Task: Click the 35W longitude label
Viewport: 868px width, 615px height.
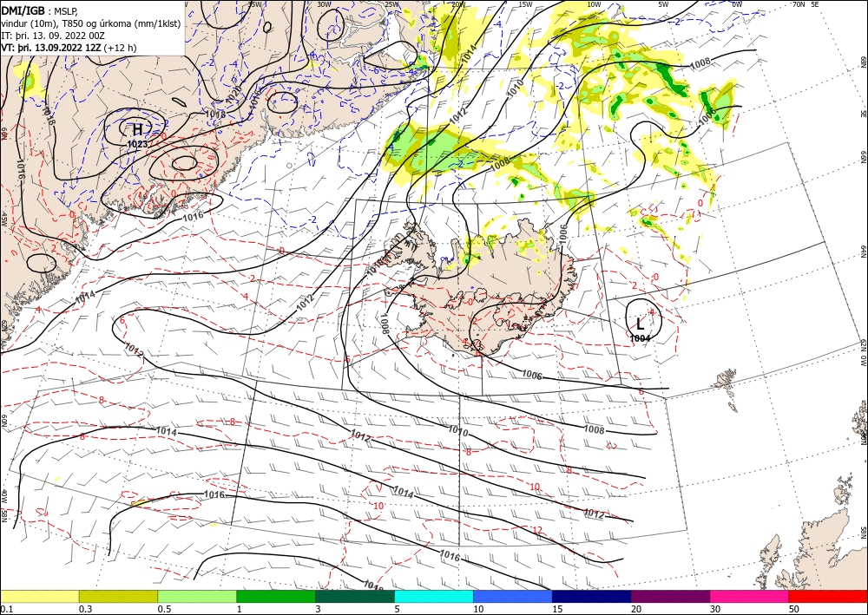Action: click(254, 3)
